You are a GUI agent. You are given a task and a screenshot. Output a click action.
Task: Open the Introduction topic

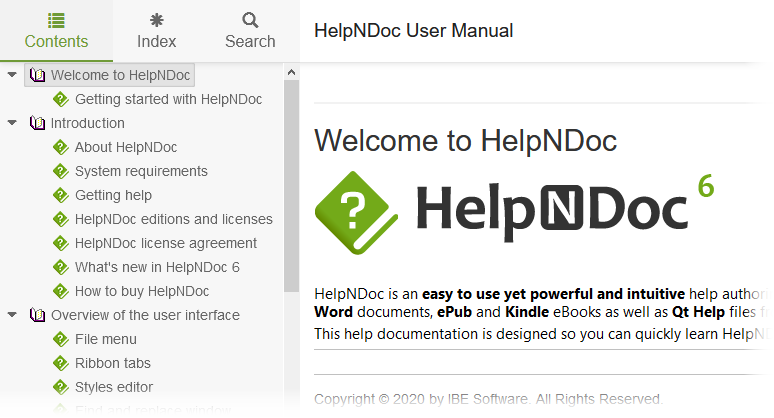(87, 123)
